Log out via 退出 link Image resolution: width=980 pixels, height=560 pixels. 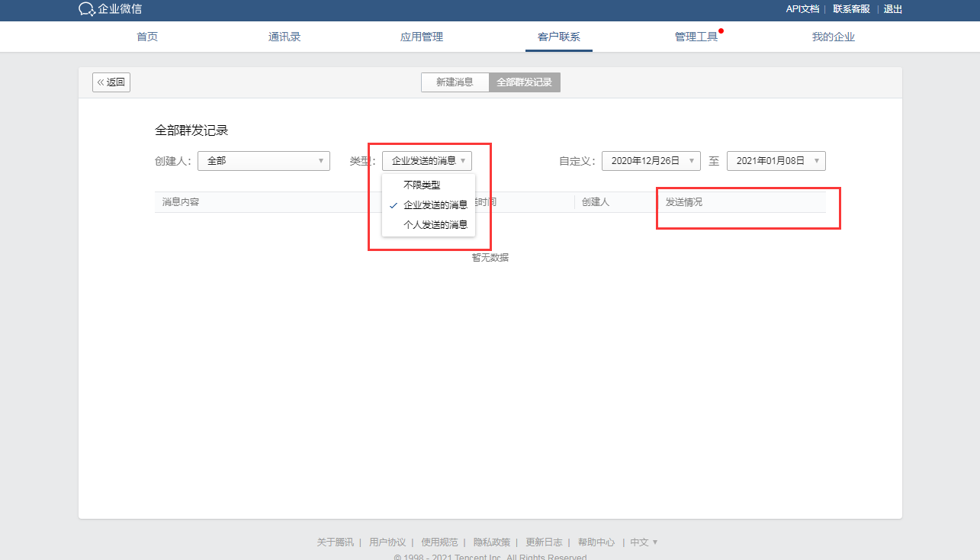[x=893, y=9]
